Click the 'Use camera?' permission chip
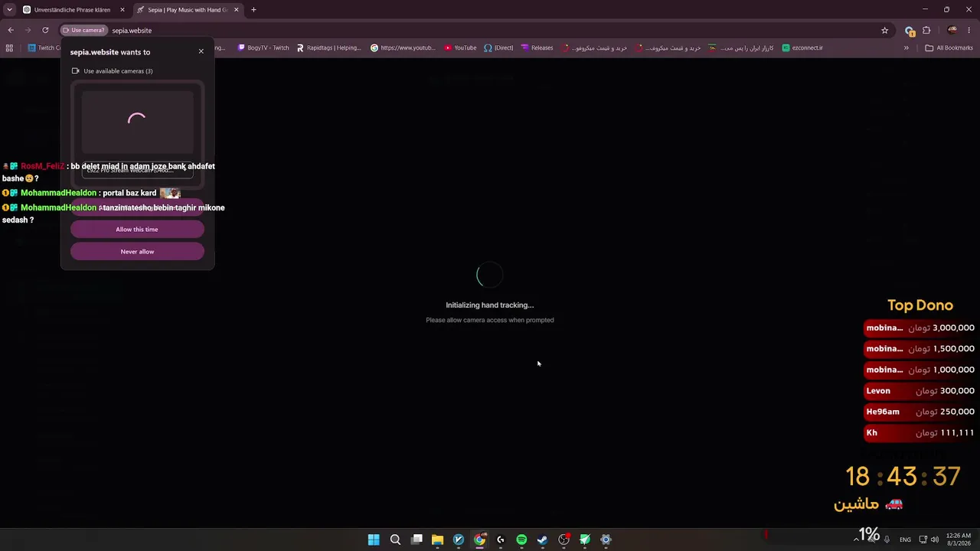The width and height of the screenshot is (980, 551). click(x=83, y=31)
